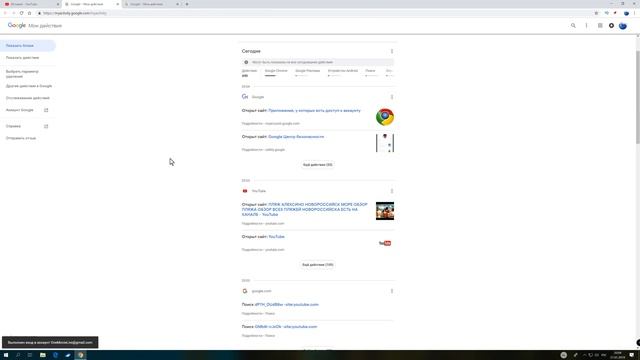Click the safety center page thumbnail

pos(385,143)
